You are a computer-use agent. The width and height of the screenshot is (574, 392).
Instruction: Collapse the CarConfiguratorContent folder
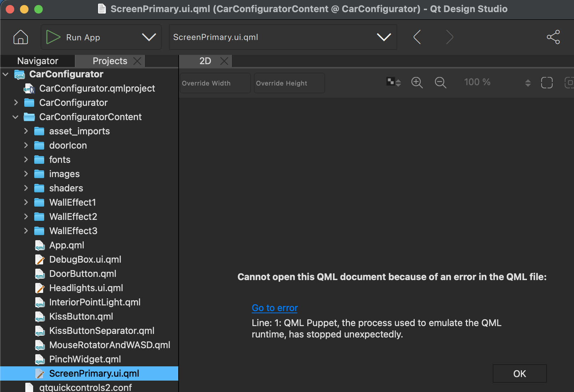(x=15, y=117)
